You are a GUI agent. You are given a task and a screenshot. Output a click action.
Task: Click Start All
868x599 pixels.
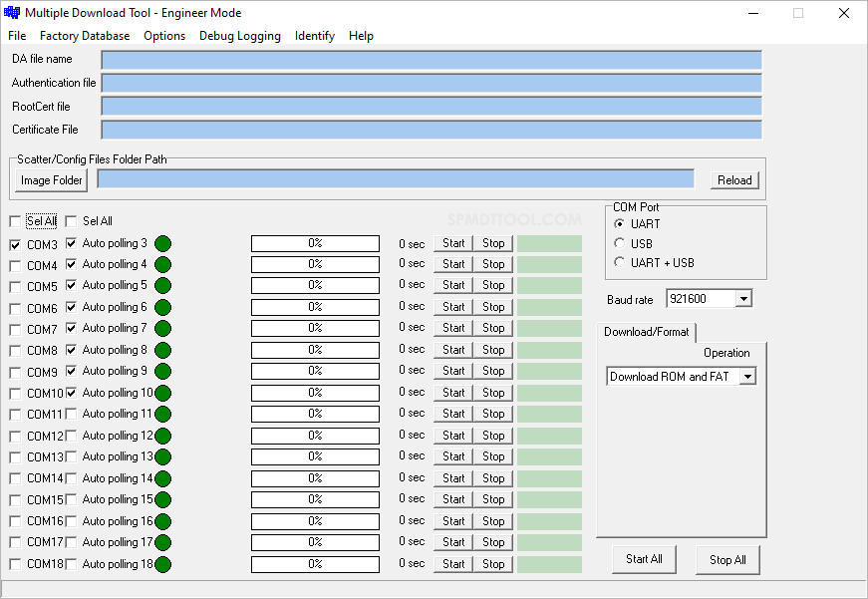[644, 559]
